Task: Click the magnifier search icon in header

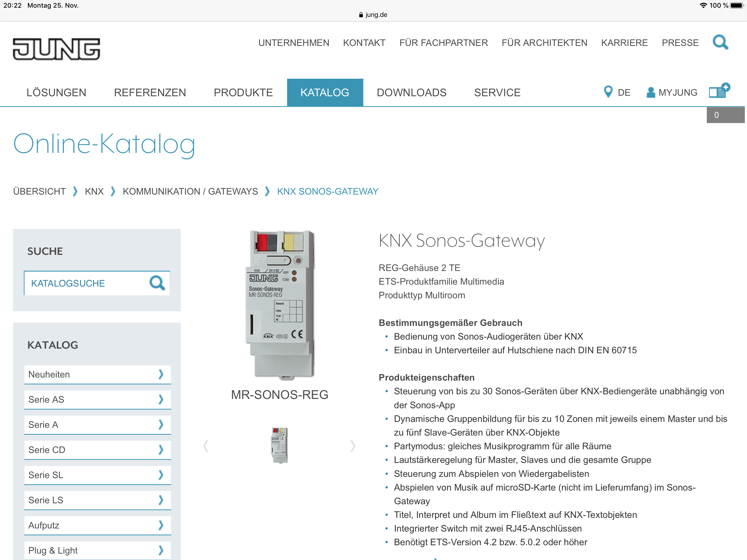Action: (720, 42)
